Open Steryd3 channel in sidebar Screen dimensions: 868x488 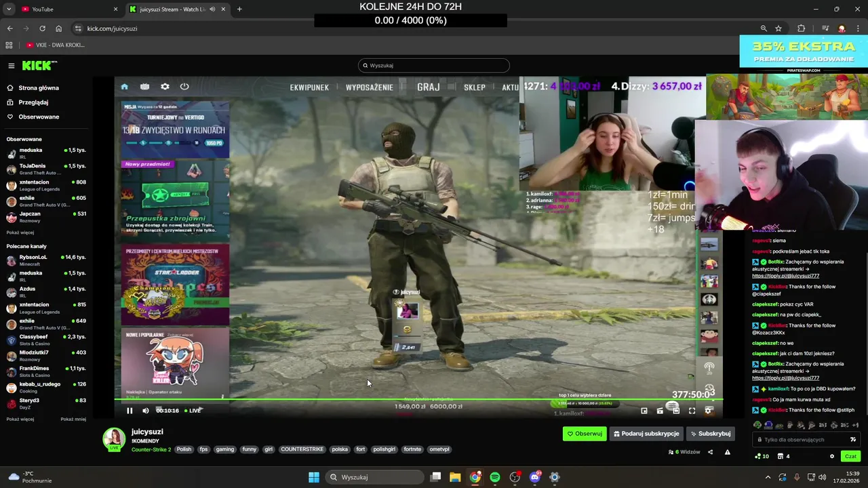[46, 403]
